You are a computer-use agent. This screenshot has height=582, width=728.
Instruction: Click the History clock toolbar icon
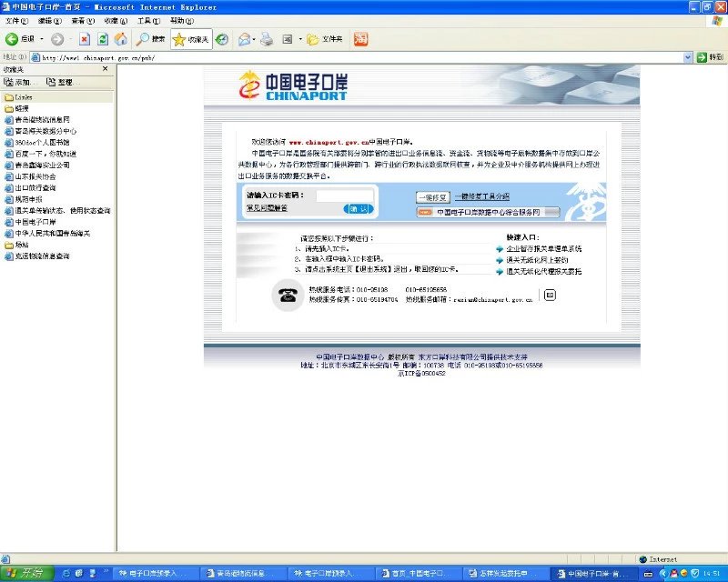222,39
